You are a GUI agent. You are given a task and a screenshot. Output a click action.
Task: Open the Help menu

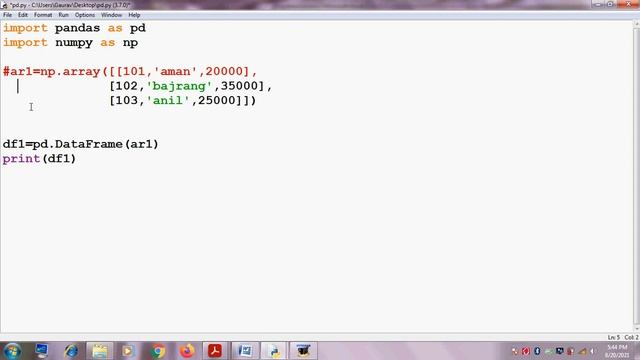pyautogui.click(x=134, y=15)
